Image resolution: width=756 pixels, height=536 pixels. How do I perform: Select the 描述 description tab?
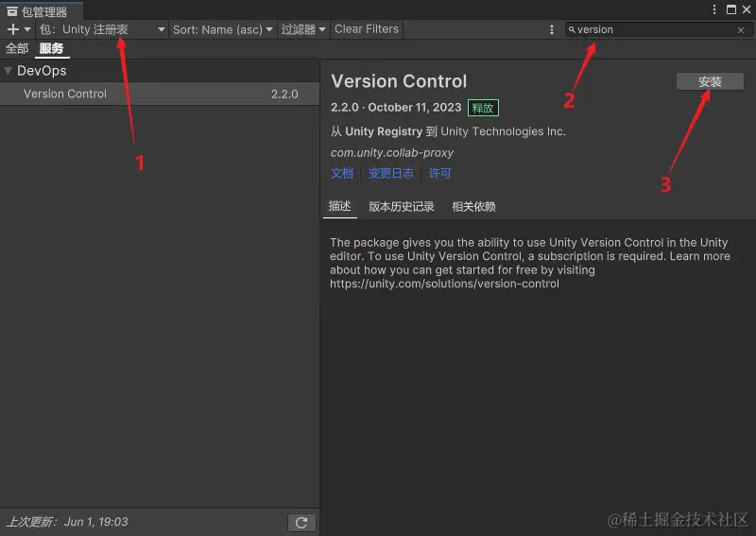[340, 206]
